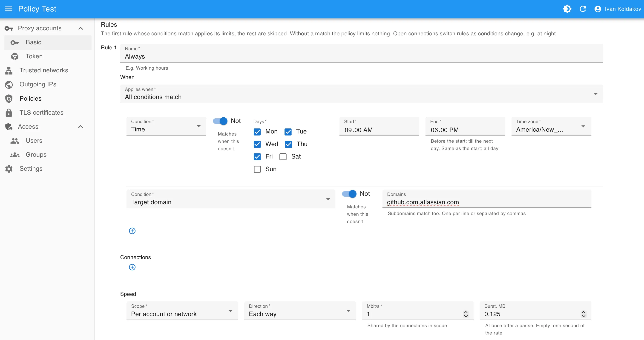Click the Basic key icon
The width and height of the screenshot is (644, 340).
click(15, 42)
